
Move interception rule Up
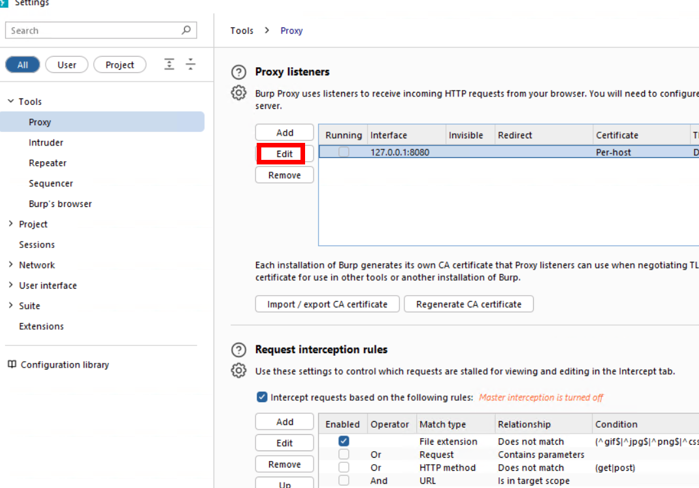tap(284, 484)
